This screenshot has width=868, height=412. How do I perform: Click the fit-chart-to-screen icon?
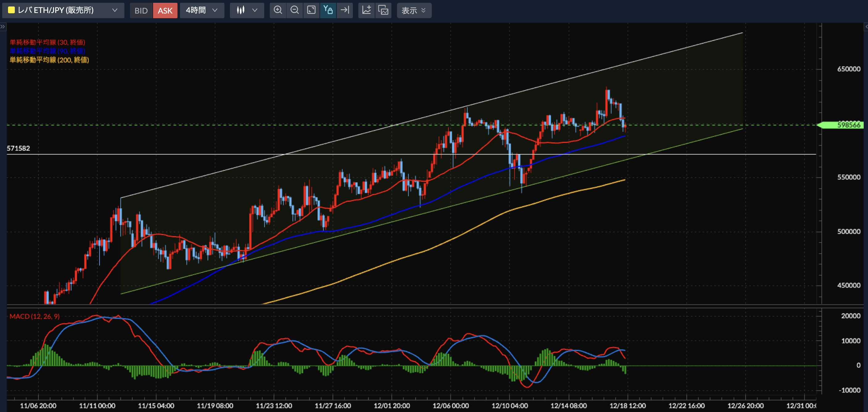coord(311,10)
